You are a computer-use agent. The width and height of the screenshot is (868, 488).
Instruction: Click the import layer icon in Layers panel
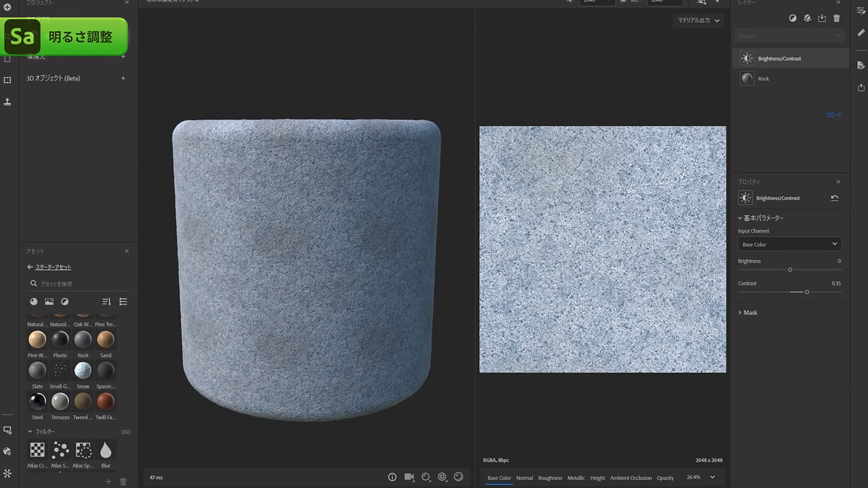click(822, 18)
